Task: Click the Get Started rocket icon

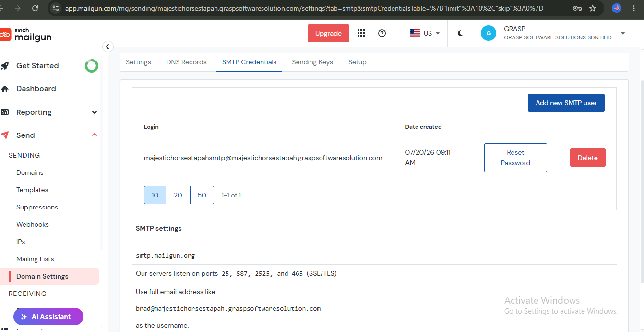Action: pos(5,66)
